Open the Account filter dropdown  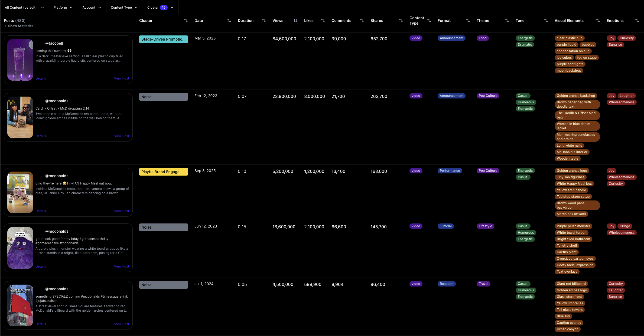pos(92,7)
